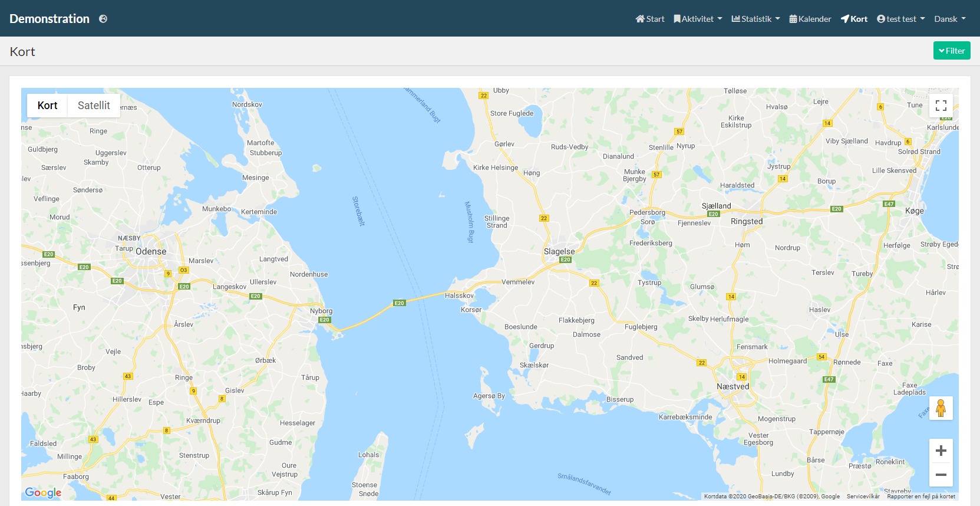Click the Google logo on map
This screenshot has height=506, width=980.
coord(43,492)
